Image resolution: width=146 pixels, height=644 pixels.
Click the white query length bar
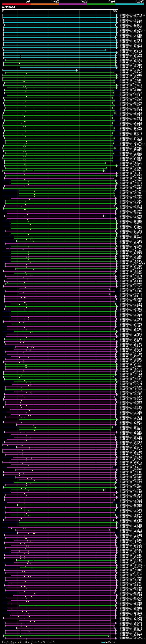pos(60,10)
